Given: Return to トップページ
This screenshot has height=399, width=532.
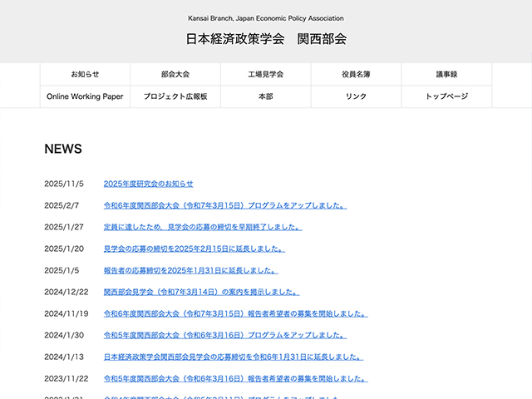Looking at the screenshot, I should (x=446, y=96).
